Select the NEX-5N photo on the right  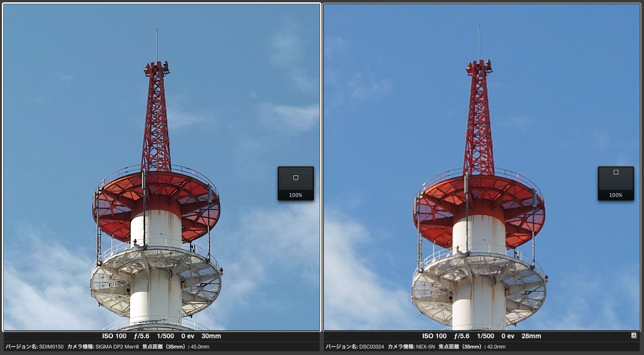[x=482, y=140]
